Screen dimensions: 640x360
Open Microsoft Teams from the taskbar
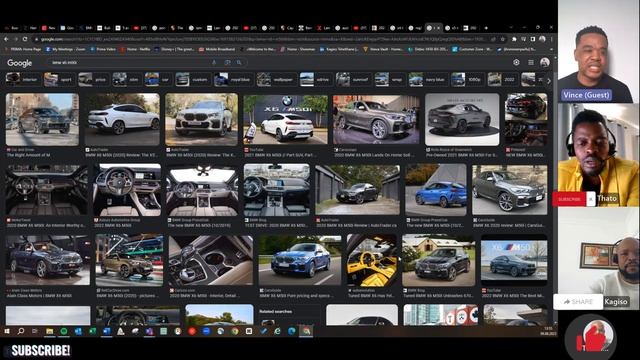pyautogui.click(x=149, y=331)
